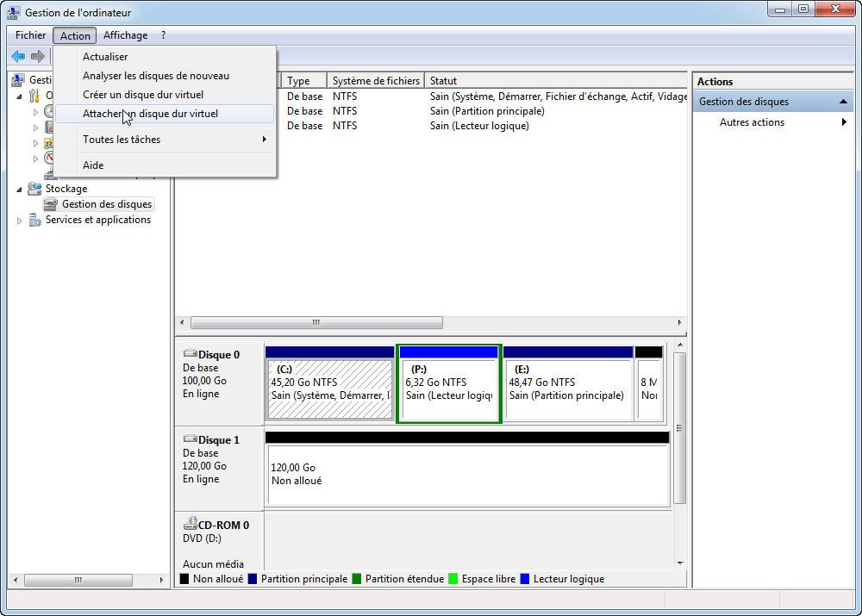The image size is (862, 616).
Task: Click the computer management root icon in tree
Action: click(x=17, y=80)
